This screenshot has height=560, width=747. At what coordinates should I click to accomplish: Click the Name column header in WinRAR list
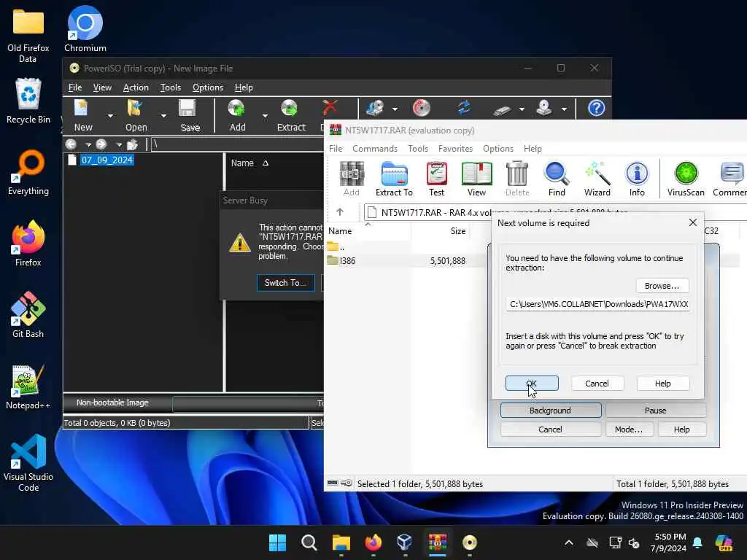368,231
